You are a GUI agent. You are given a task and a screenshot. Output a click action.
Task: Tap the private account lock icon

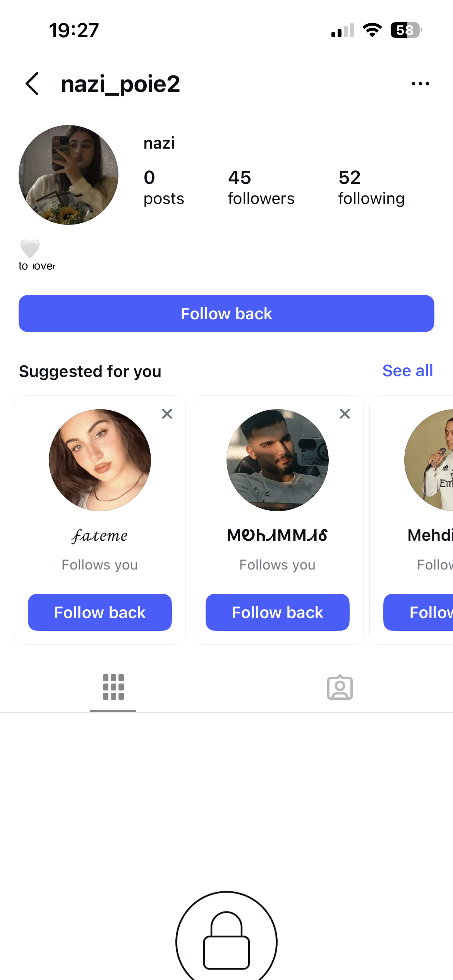pyautogui.click(x=226, y=941)
